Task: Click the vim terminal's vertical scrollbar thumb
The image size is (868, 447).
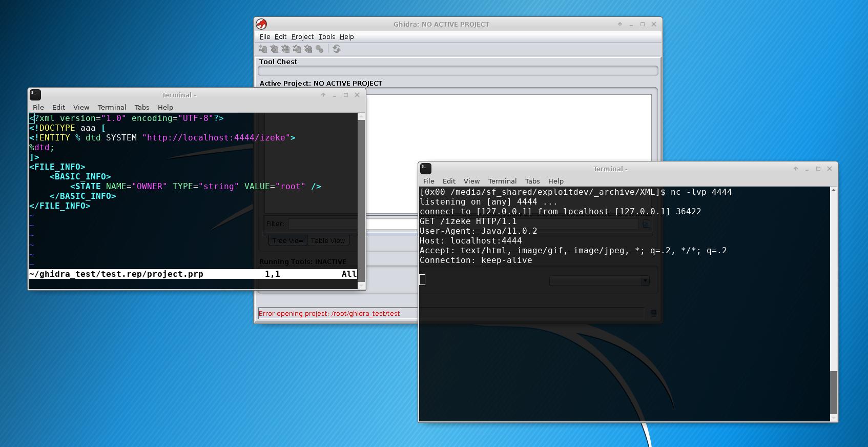Action: pos(361,201)
